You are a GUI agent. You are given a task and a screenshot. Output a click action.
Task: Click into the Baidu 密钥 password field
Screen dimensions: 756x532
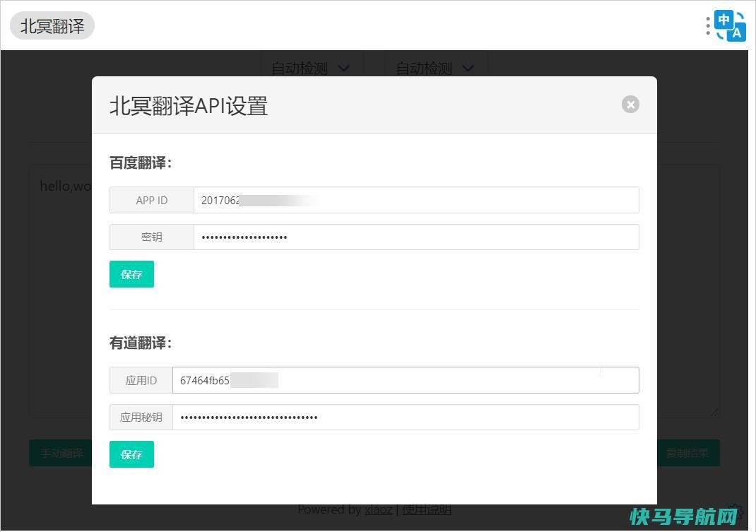416,237
